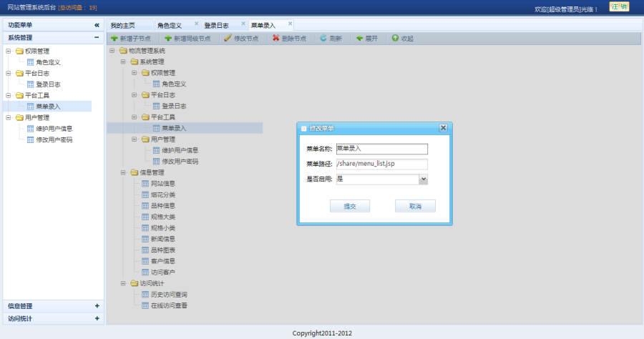Screen dimensions: 644x339
Task: Select the 网站信息 tree node
Action: 163,184
